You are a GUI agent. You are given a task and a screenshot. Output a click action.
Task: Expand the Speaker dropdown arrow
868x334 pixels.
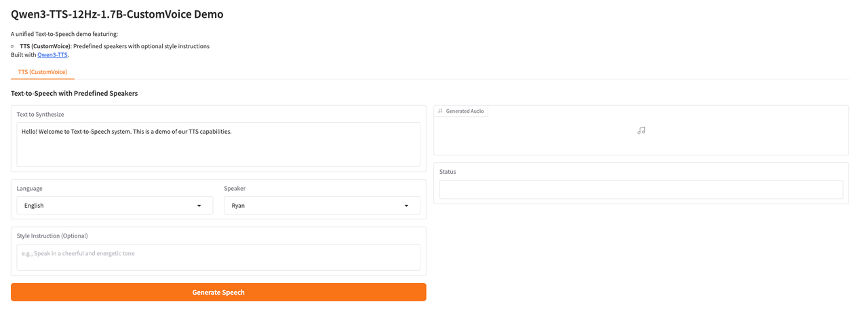point(406,206)
